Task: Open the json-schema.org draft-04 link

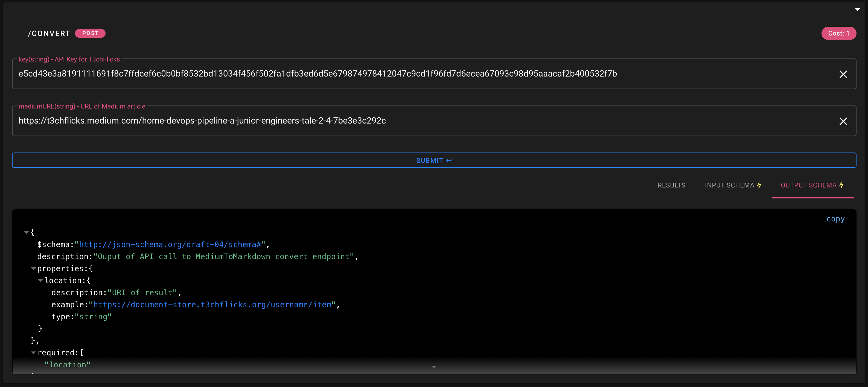Action: pos(170,245)
